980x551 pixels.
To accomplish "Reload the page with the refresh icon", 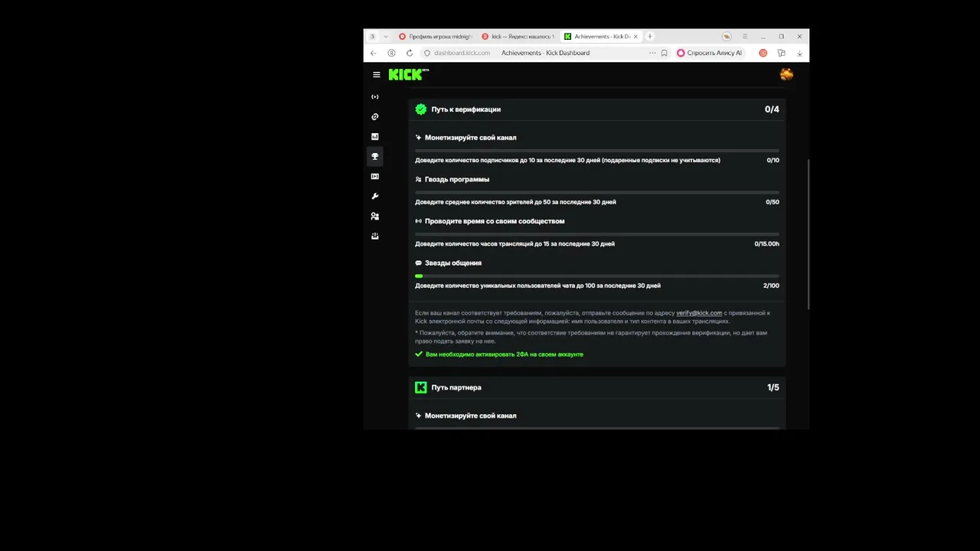I will point(410,53).
